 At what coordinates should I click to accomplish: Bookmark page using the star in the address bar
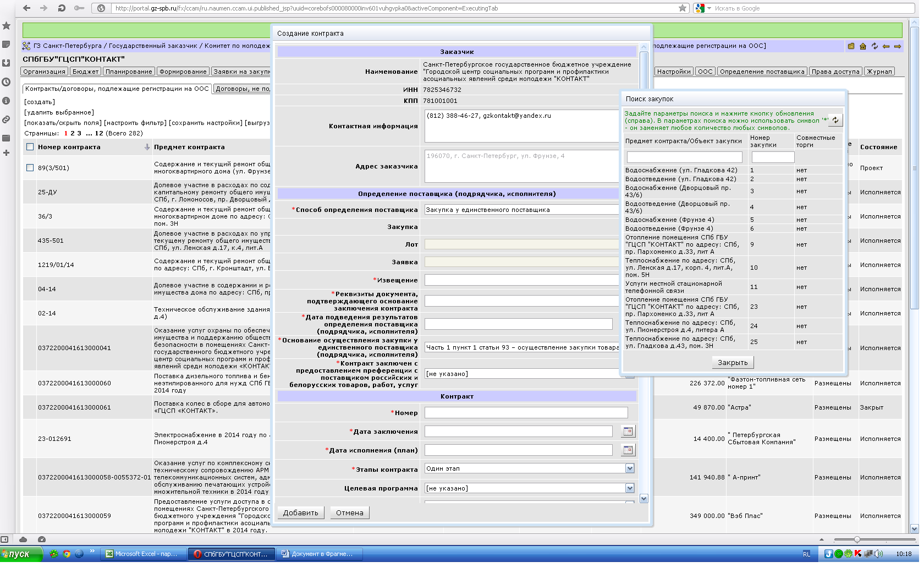tap(683, 8)
